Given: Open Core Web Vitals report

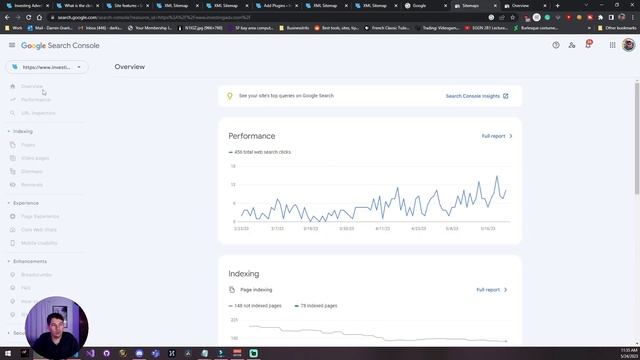Looking at the screenshot, I should [x=39, y=230].
